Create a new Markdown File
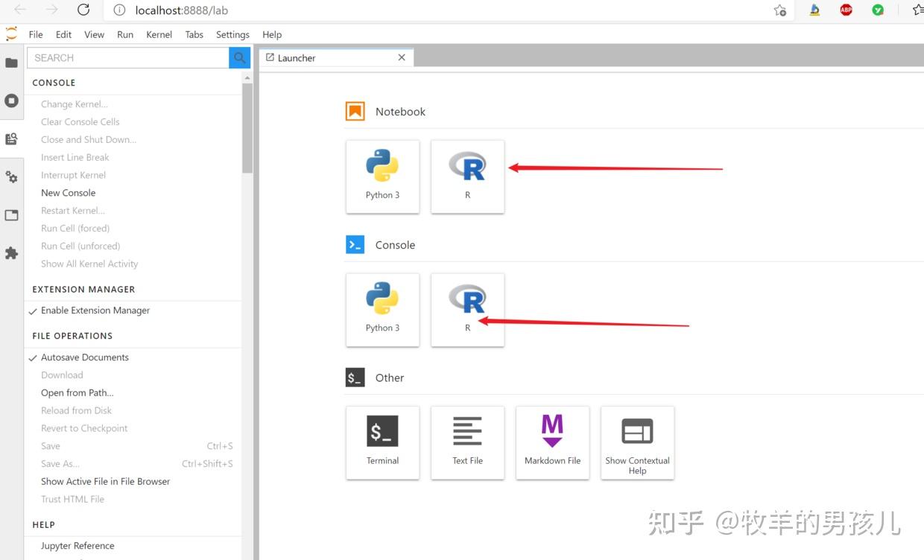924x560 pixels. coord(552,442)
